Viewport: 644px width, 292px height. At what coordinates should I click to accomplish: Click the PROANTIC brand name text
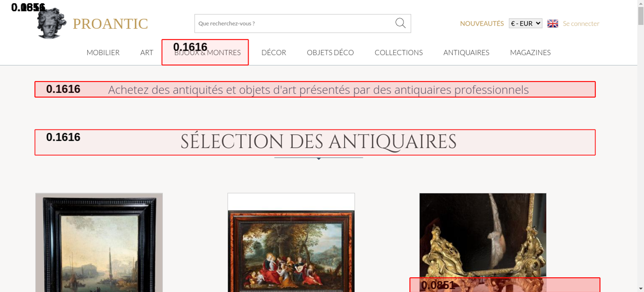pyautogui.click(x=110, y=24)
